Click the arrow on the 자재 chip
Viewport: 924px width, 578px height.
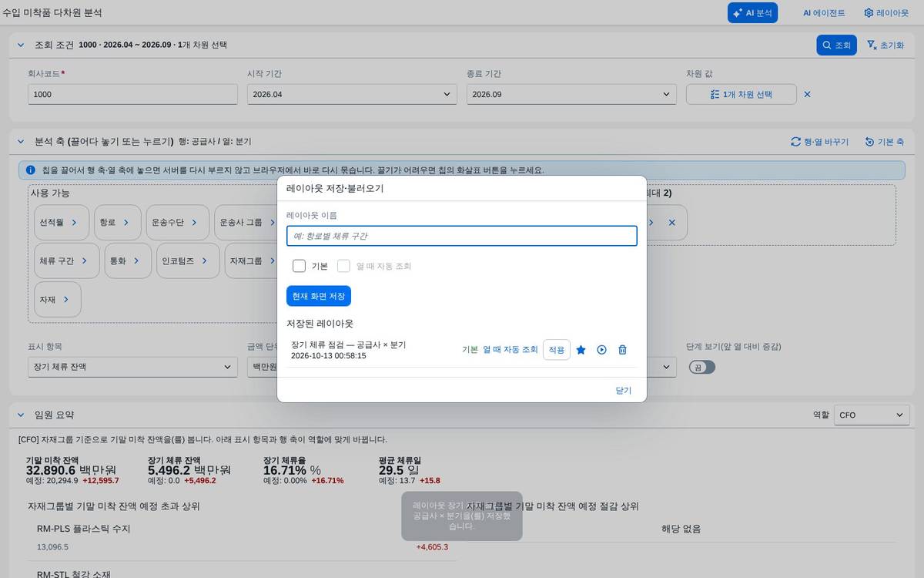click(x=65, y=299)
